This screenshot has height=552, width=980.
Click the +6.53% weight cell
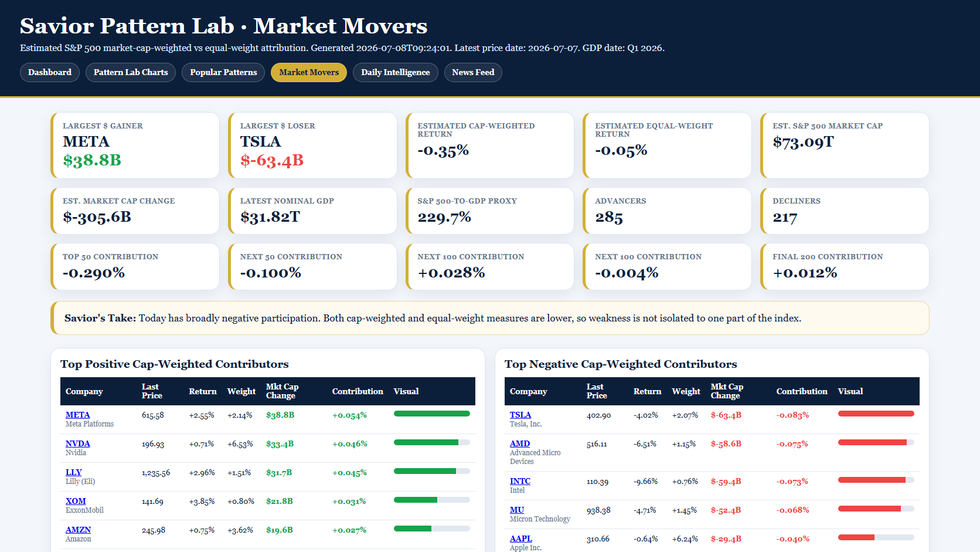(x=240, y=444)
